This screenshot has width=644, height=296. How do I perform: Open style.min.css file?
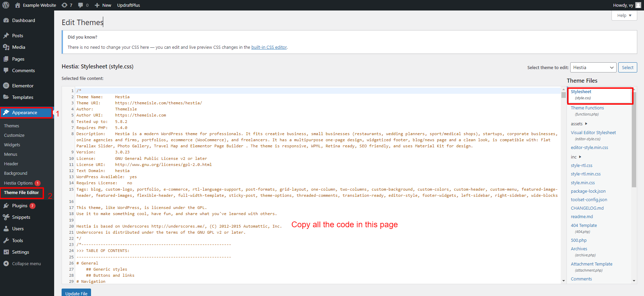tap(582, 183)
